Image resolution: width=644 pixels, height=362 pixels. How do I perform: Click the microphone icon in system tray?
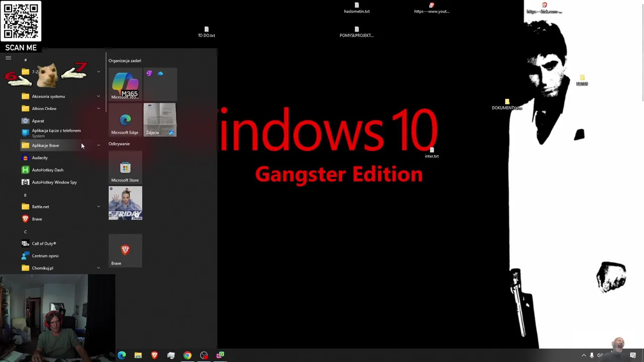tap(592, 355)
